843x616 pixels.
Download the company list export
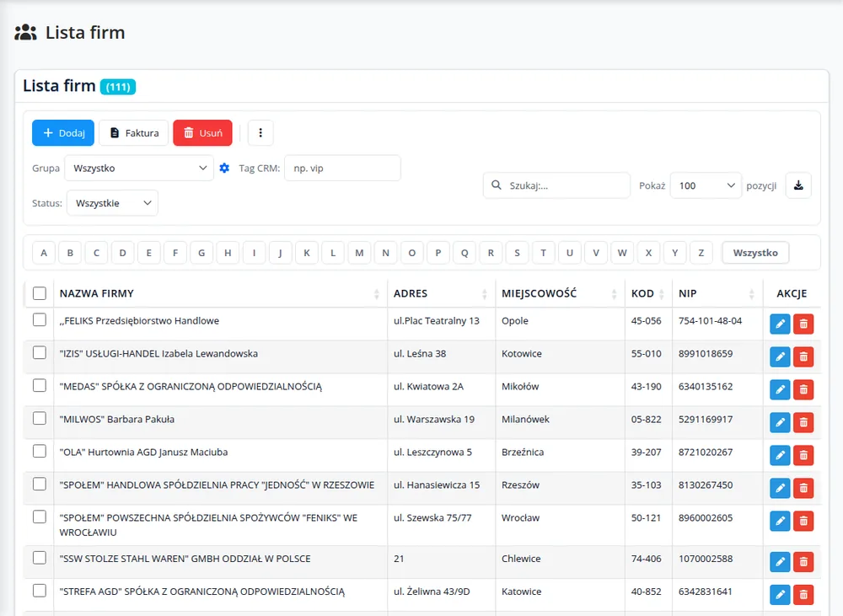click(x=798, y=185)
